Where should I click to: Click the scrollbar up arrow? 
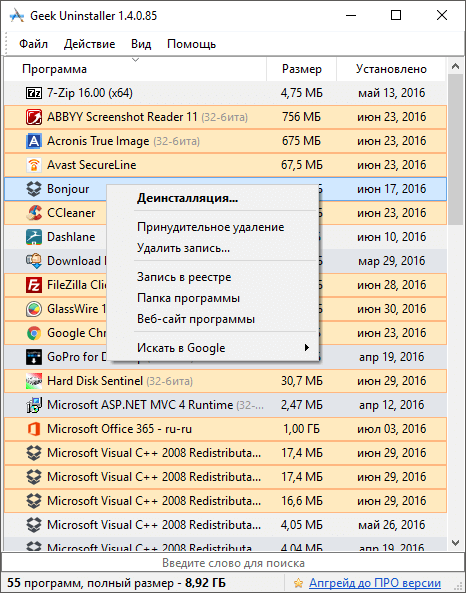pos(455,67)
